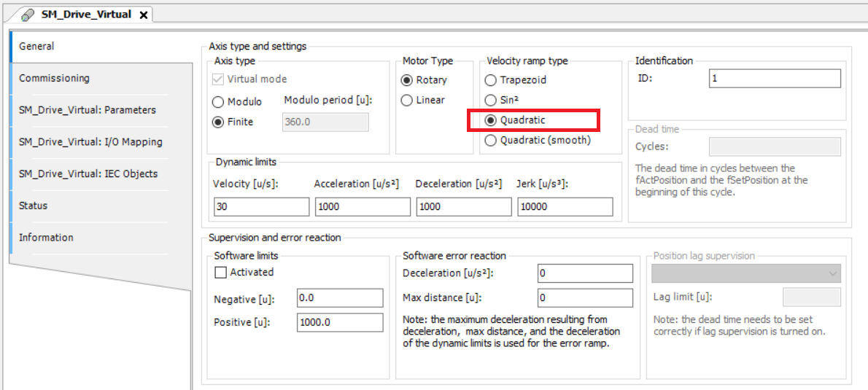Open the Information tab
Image resolution: width=868 pixels, height=390 pixels.
pyautogui.click(x=46, y=238)
